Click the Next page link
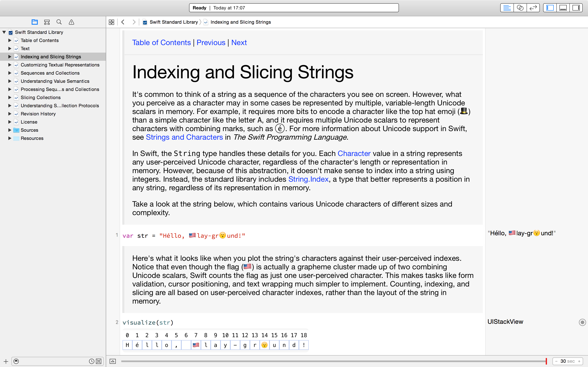The width and height of the screenshot is (588, 367). 239,42
